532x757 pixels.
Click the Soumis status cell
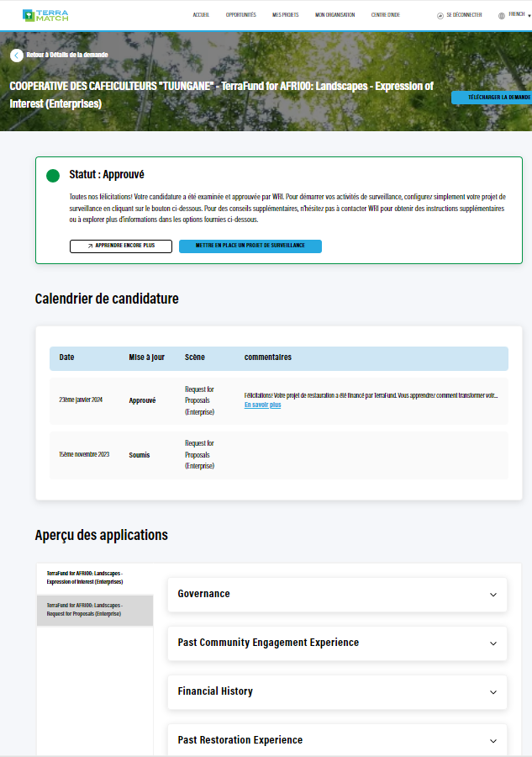140,455
